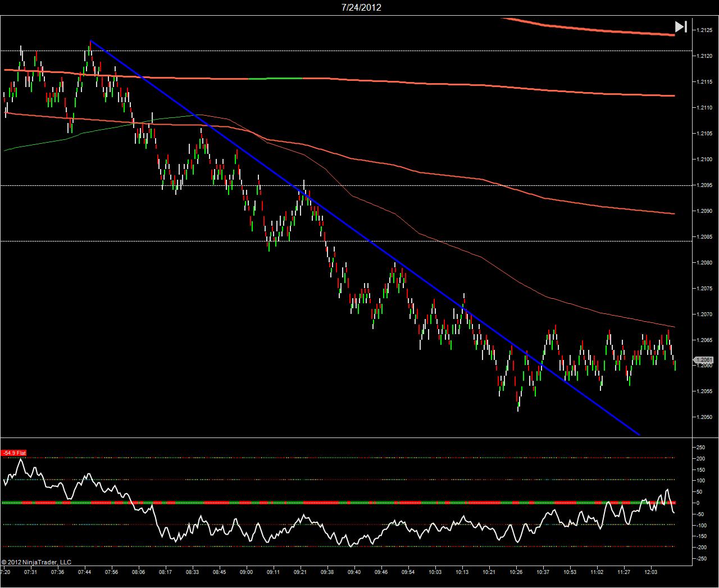Click the 08:45 time axis label
The height and width of the screenshot is (588, 719).
point(219,572)
